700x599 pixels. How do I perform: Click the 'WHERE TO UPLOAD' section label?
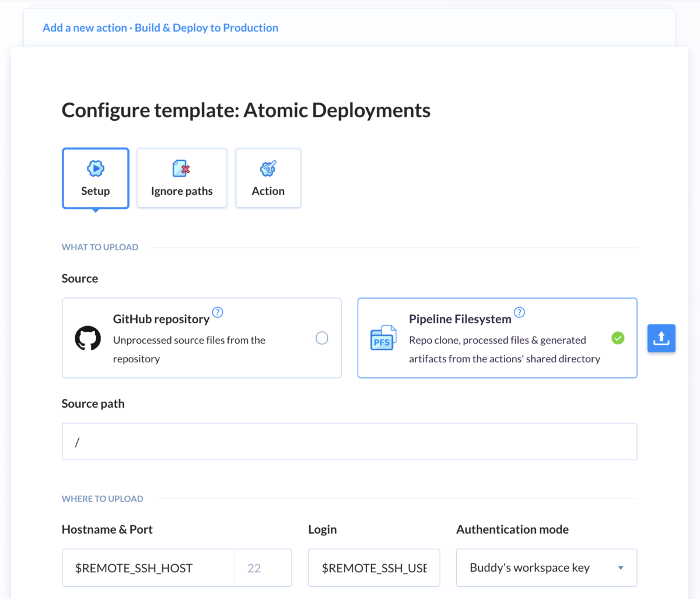point(103,499)
